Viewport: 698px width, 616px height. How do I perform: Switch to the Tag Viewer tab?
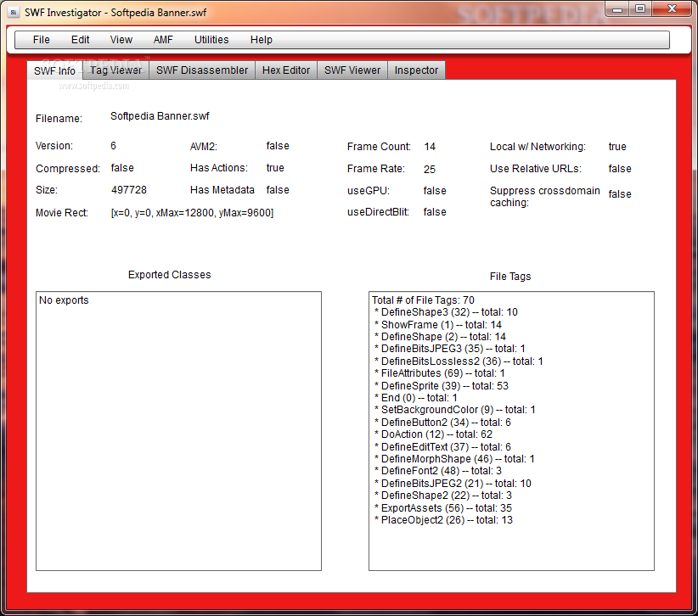coord(115,70)
